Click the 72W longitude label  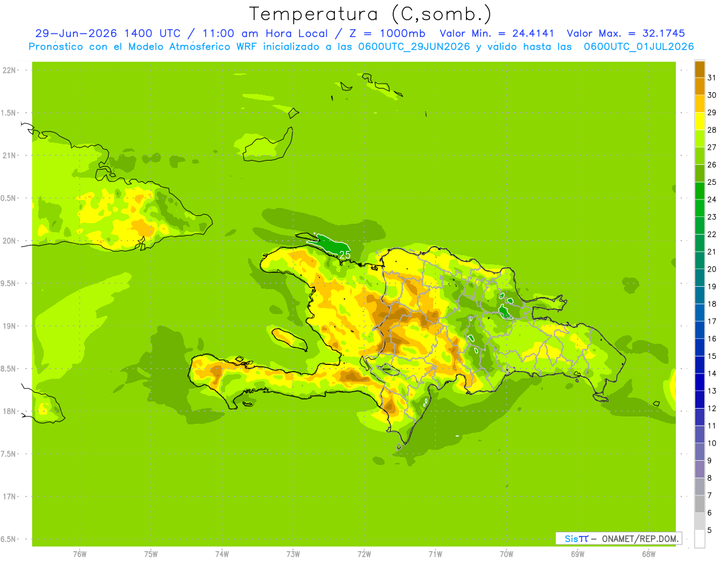pyautogui.click(x=364, y=554)
